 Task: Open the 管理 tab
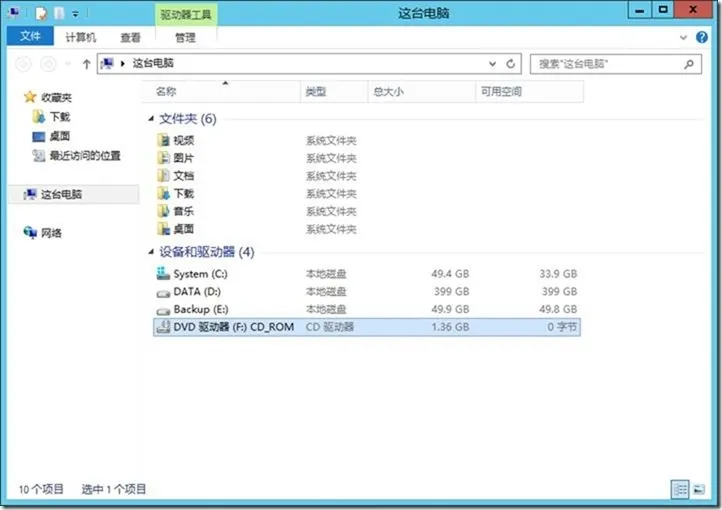(186, 37)
